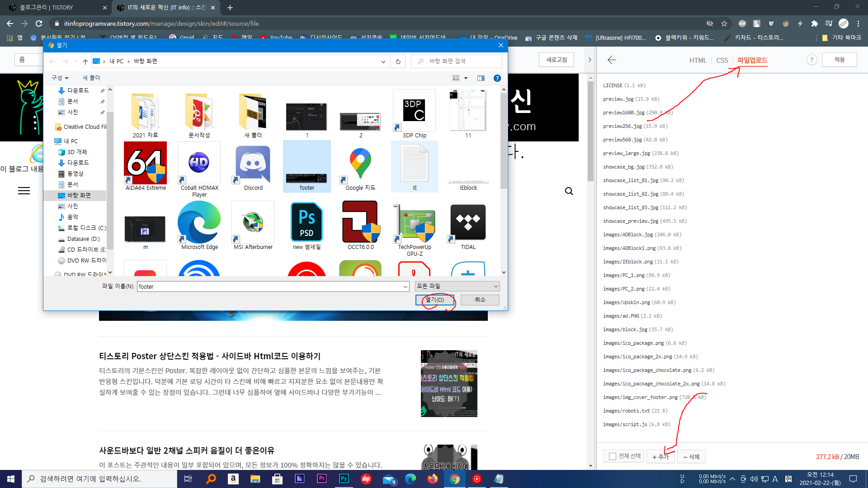
Task: Open the 구성 organize menu dropdown
Action: [x=60, y=78]
